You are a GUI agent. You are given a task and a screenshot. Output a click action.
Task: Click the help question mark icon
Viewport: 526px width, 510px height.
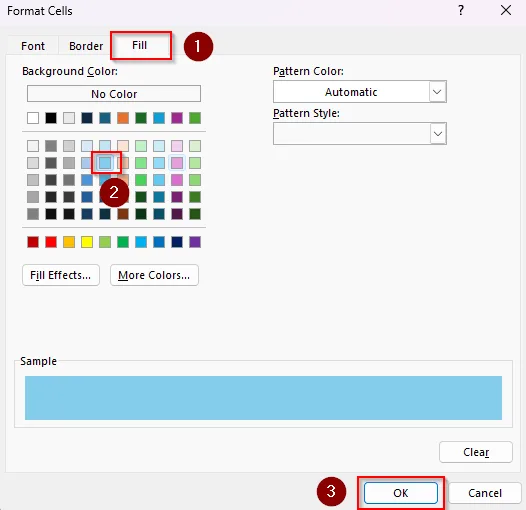tap(461, 10)
